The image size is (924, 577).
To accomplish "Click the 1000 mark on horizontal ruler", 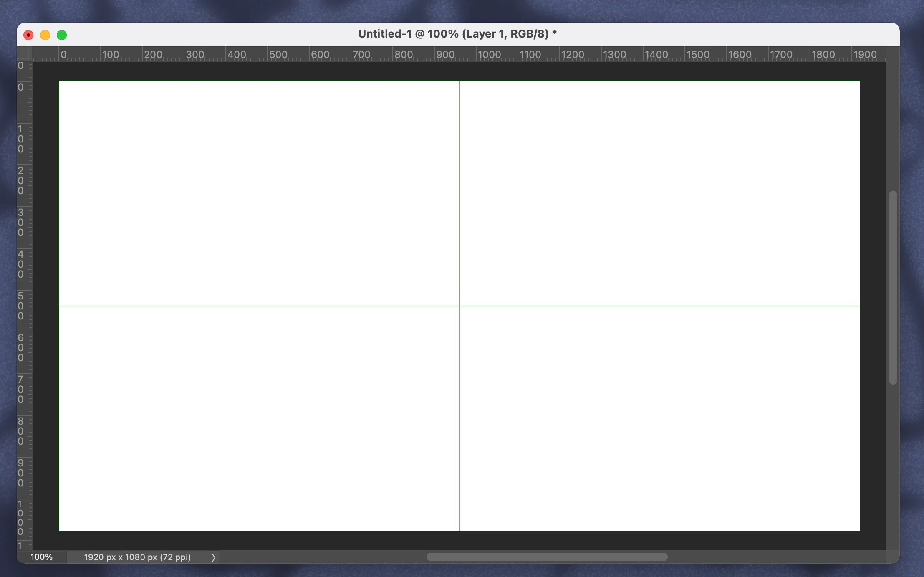I will [x=488, y=55].
